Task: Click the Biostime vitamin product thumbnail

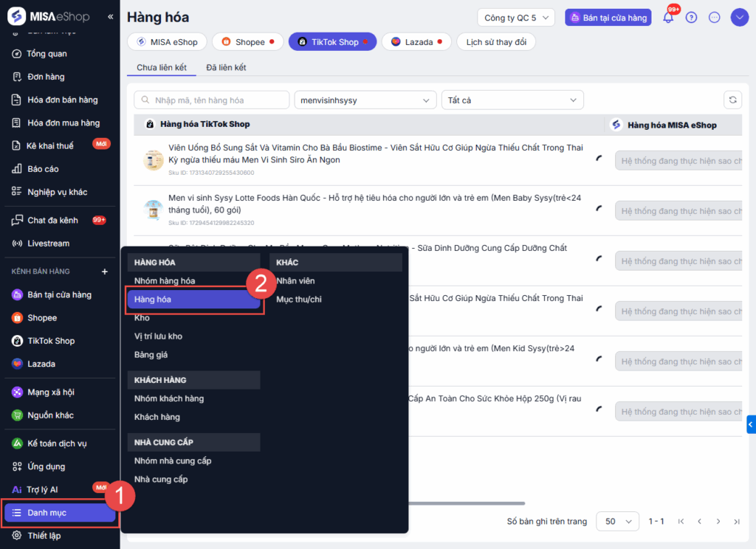Action: pyautogui.click(x=154, y=160)
